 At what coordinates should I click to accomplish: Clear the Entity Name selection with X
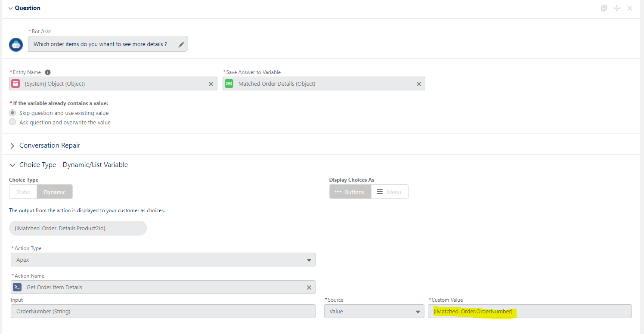pyautogui.click(x=211, y=84)
